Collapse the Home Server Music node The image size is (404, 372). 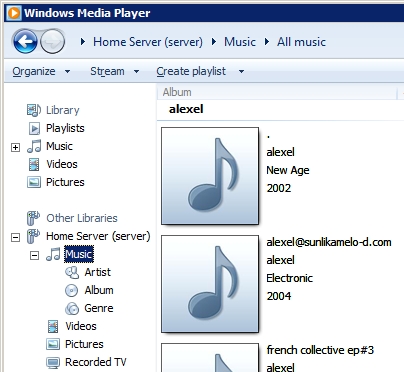(34, 255)
